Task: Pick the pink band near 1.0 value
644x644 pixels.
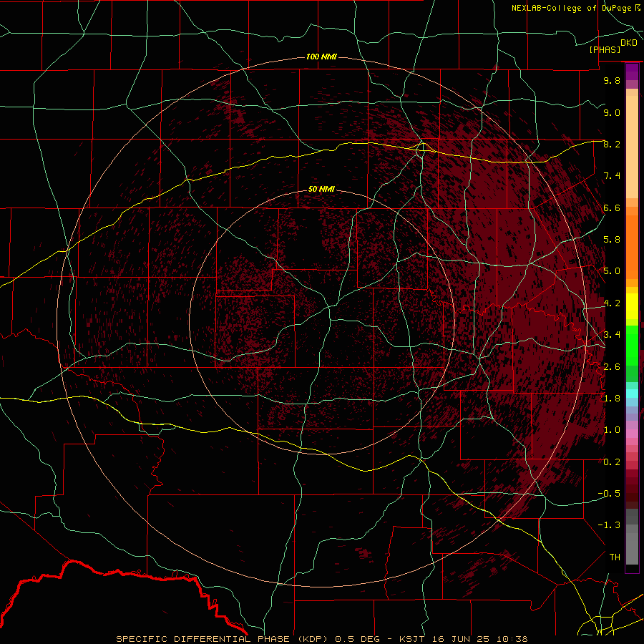Action: tap(632, 434)
